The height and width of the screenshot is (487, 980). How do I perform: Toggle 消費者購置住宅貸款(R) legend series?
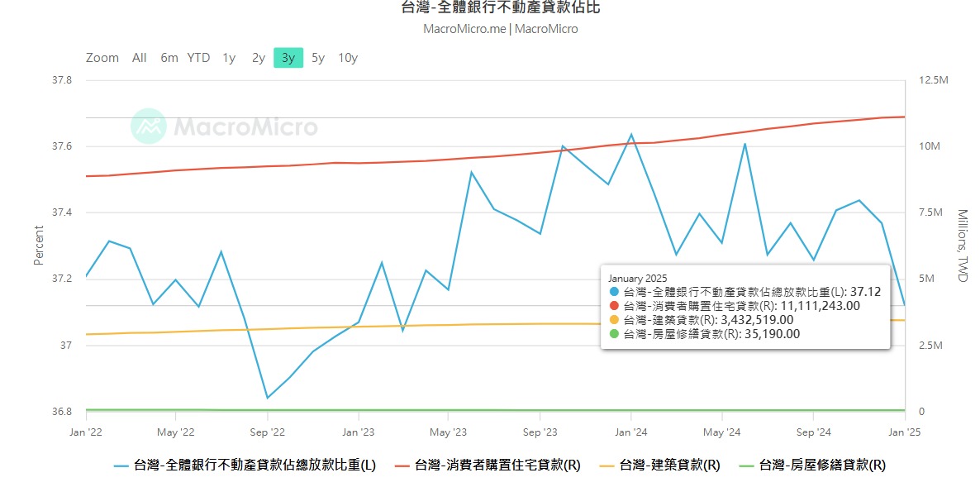coord(488,466)
